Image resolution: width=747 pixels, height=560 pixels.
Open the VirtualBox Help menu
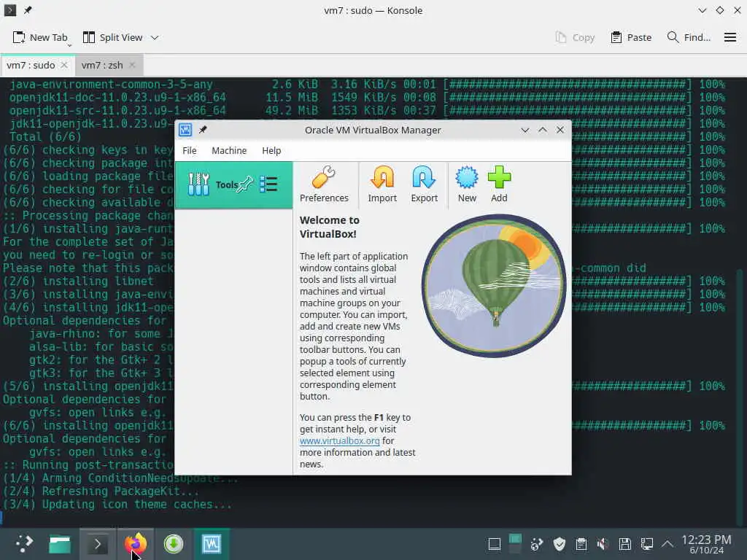click(x=271, y=150)
